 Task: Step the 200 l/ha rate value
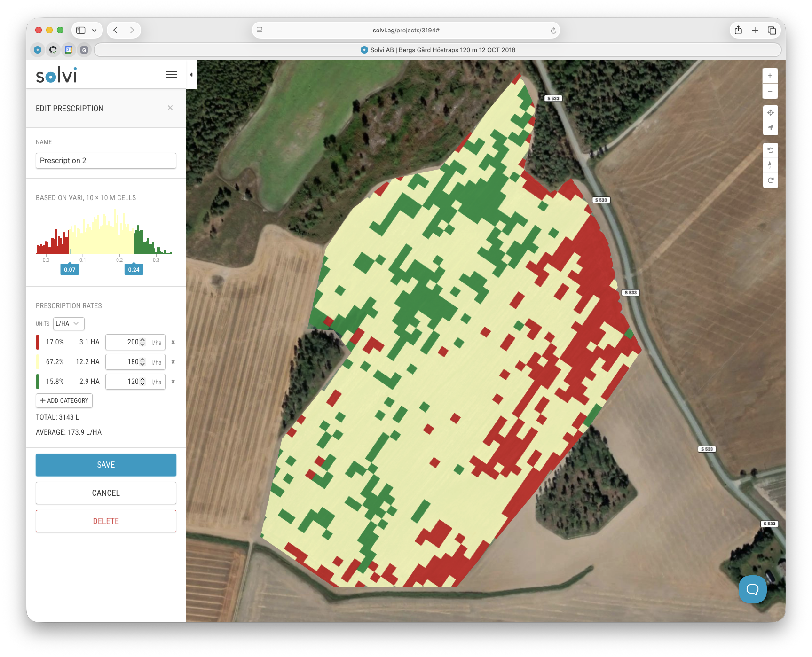(142, 342)
